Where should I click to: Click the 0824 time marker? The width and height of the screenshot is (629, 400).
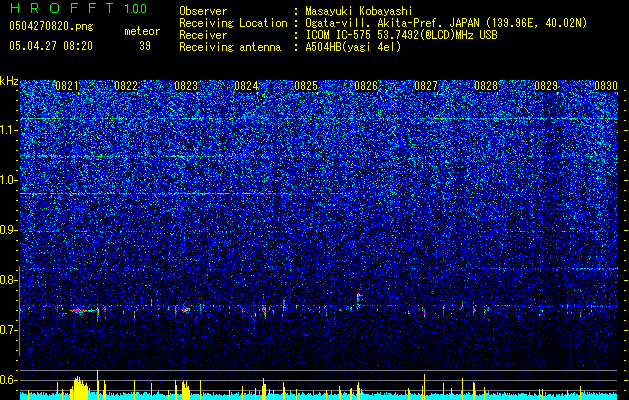pos(246,86)
